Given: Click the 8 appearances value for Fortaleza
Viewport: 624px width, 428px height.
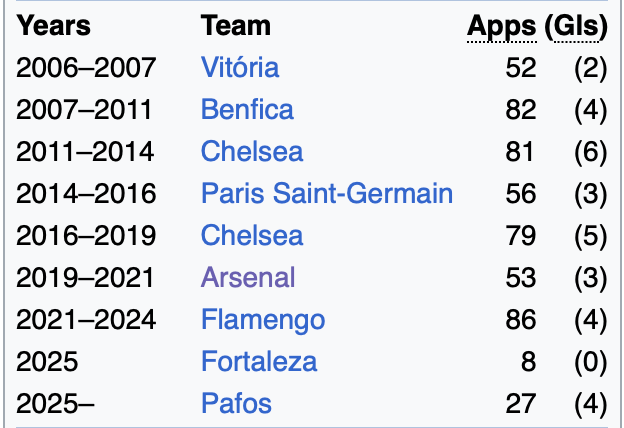Looking at the screenshot, I should click(528, 362).
